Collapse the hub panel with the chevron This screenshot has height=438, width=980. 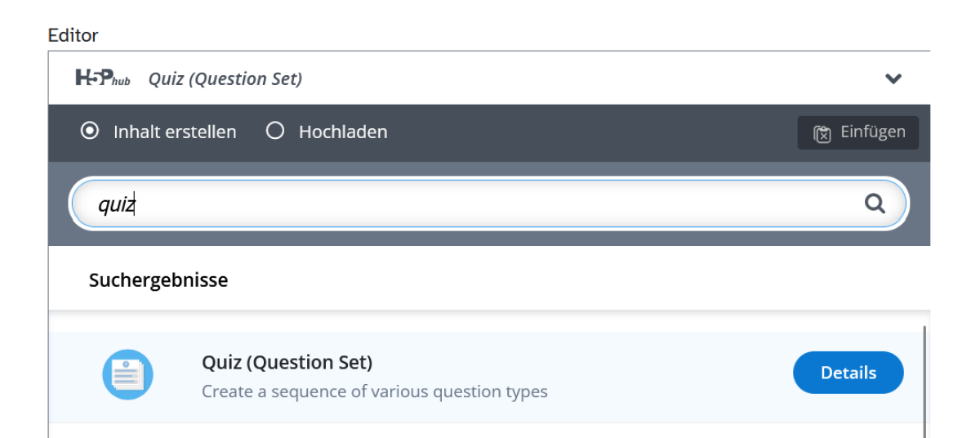tap(893, 79)
